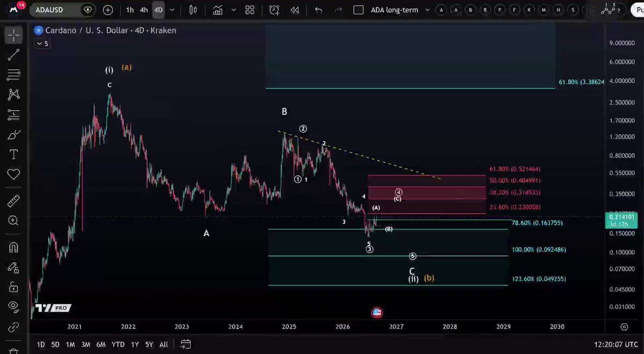Open the layout setup square icon
The image size is (644, 354).
click(359, 10)
